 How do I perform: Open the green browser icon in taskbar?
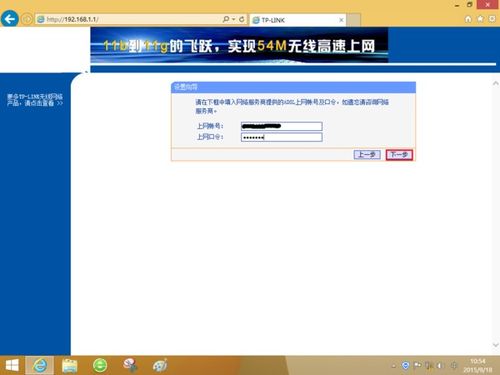(100, 365)
